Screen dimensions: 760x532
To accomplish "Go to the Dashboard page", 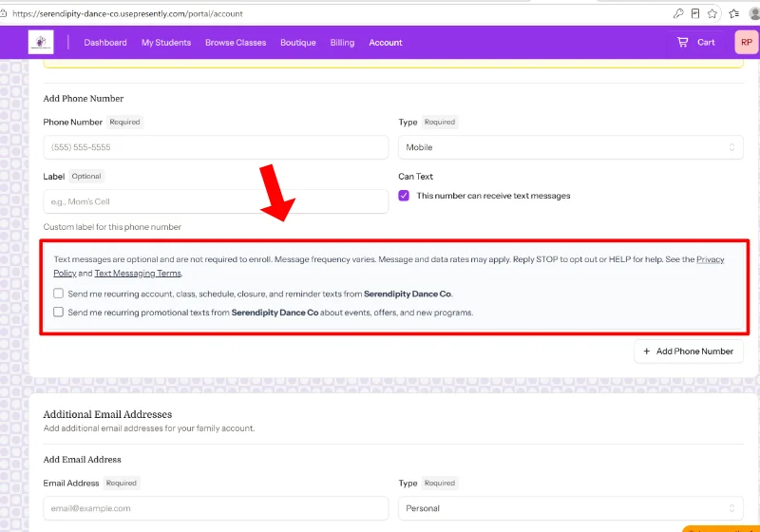I will click(105, 43).
